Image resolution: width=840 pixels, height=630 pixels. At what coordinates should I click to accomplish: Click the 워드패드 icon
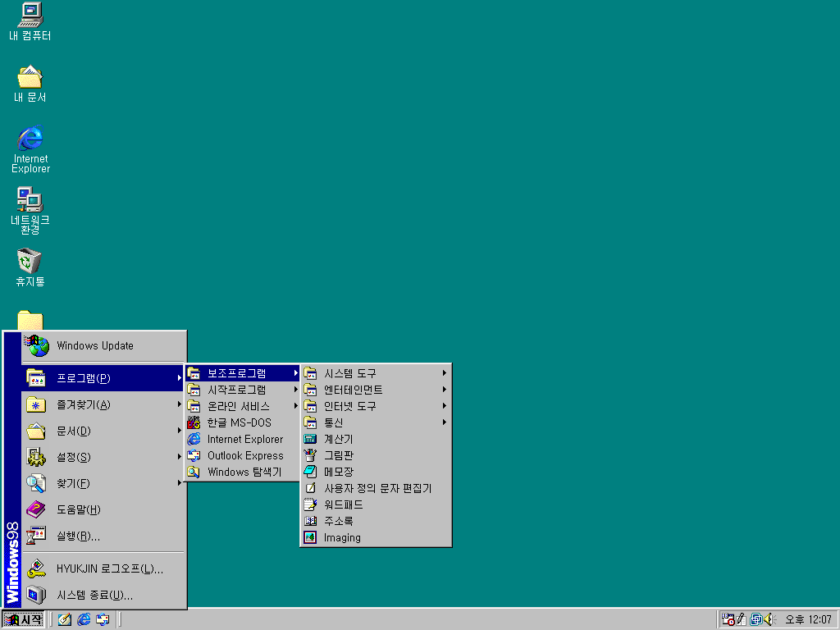310,504
